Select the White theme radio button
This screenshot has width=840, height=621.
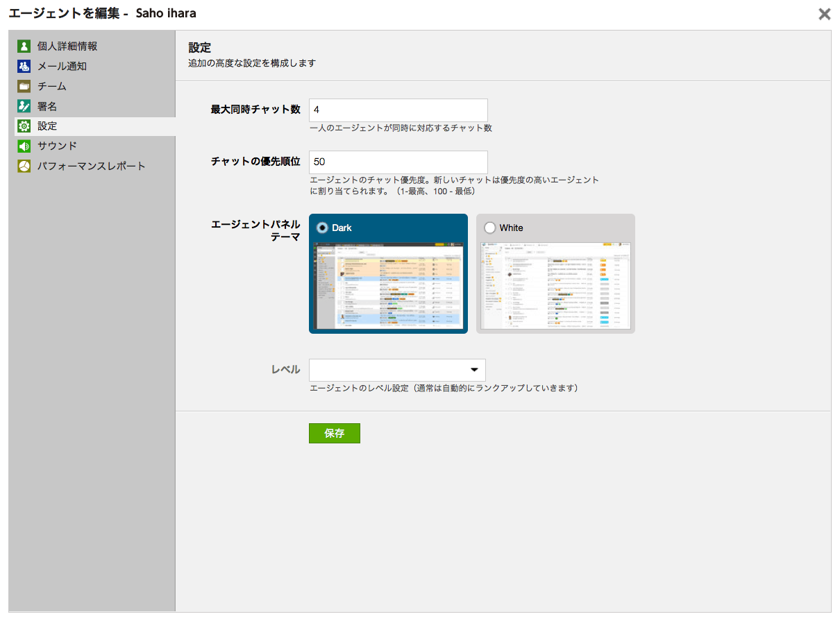(x=489, y=228)
